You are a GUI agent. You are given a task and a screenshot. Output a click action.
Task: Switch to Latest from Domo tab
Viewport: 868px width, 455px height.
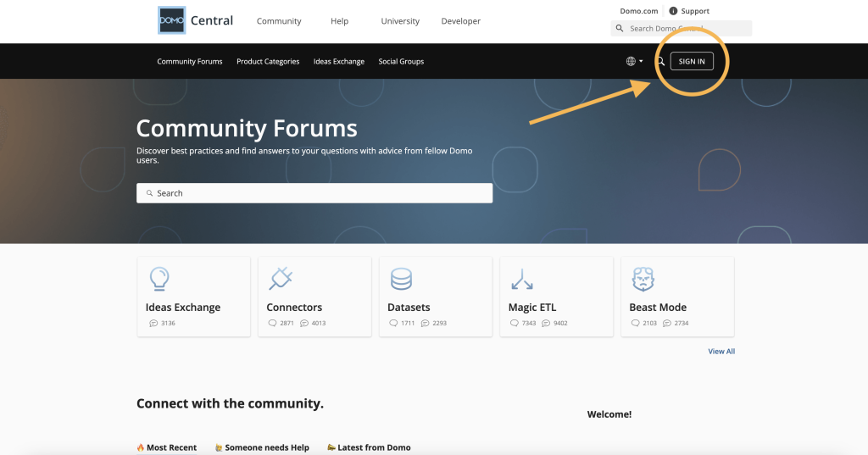click(x=369, y=447)
